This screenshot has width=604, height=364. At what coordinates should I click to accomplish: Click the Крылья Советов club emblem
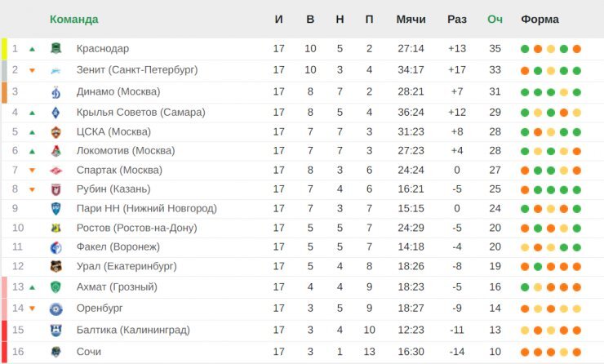click(56, 113)
